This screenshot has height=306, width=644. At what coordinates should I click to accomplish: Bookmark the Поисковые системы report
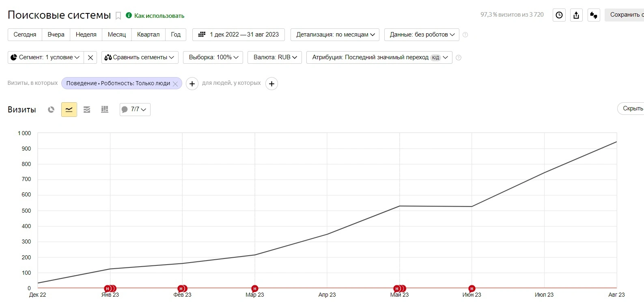[x=118, y=16]
